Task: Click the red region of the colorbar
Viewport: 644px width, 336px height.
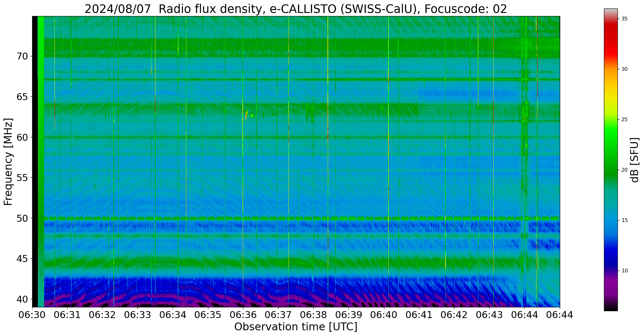Action: [x=611, y=41]
